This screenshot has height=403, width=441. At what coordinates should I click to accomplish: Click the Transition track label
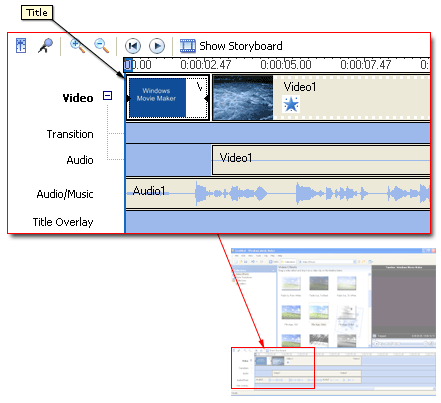pos(70,134)
